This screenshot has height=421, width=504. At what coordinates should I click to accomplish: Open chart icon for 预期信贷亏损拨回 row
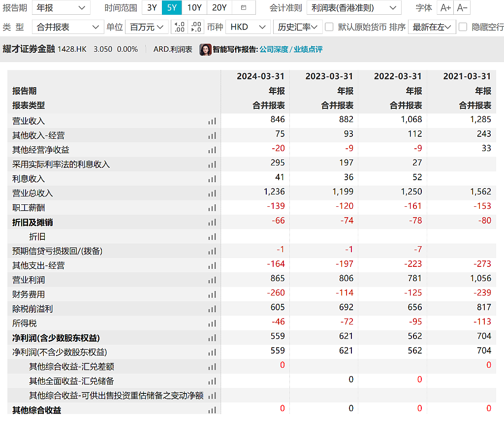click(212, 252)
